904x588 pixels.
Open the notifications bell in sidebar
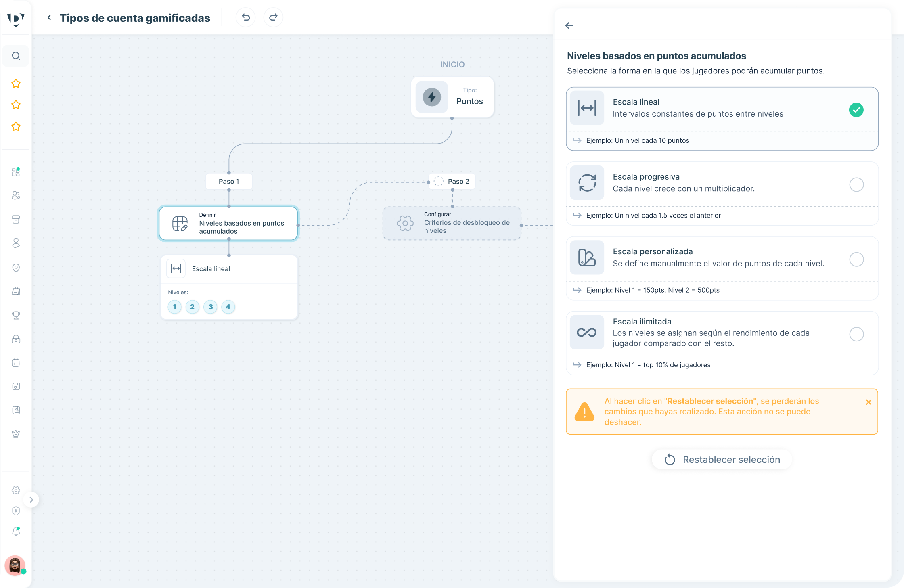tap(16, 531)
